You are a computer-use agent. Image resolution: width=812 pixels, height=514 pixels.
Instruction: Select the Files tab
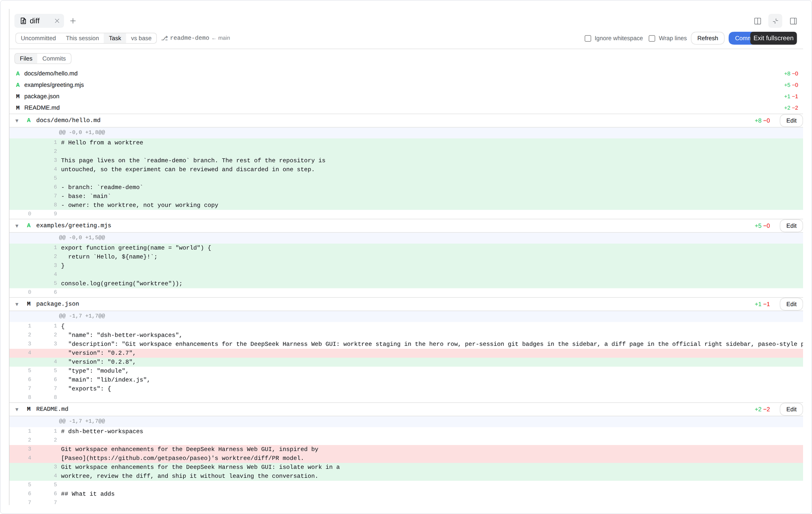[x=26, y=59]
